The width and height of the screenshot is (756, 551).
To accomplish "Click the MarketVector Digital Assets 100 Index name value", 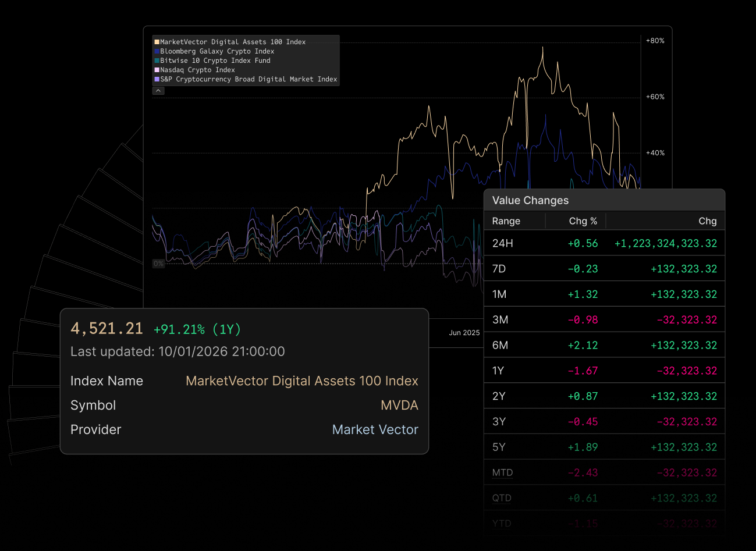I will pyautogui.click(x=302, y=381).
